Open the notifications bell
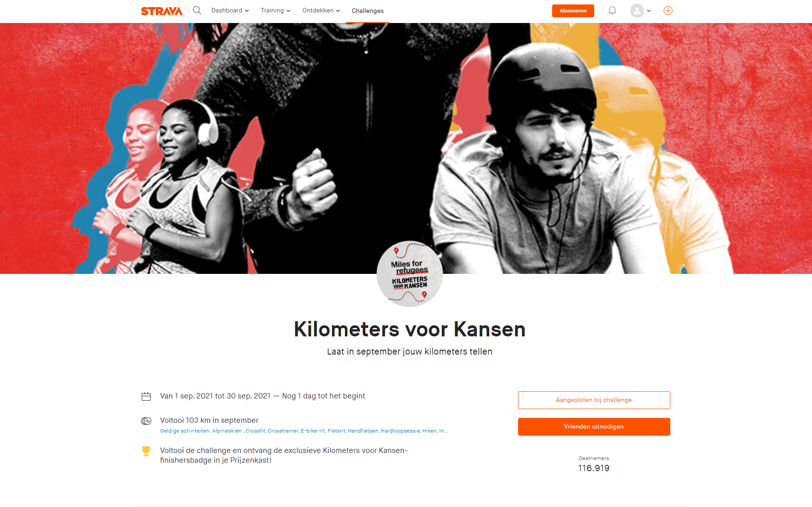This screenshot has width=812, height=507. click(x=612, y=11)
